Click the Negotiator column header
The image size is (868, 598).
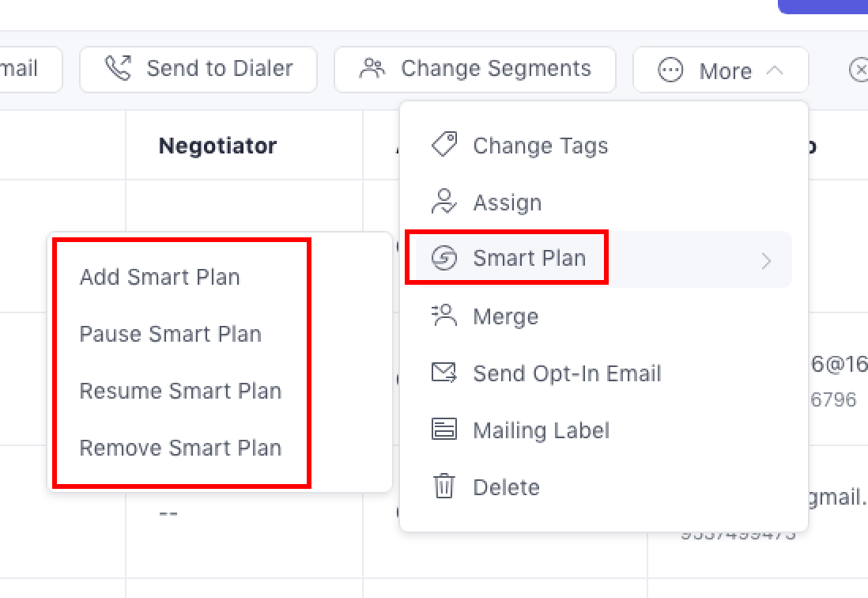(217, 146)
